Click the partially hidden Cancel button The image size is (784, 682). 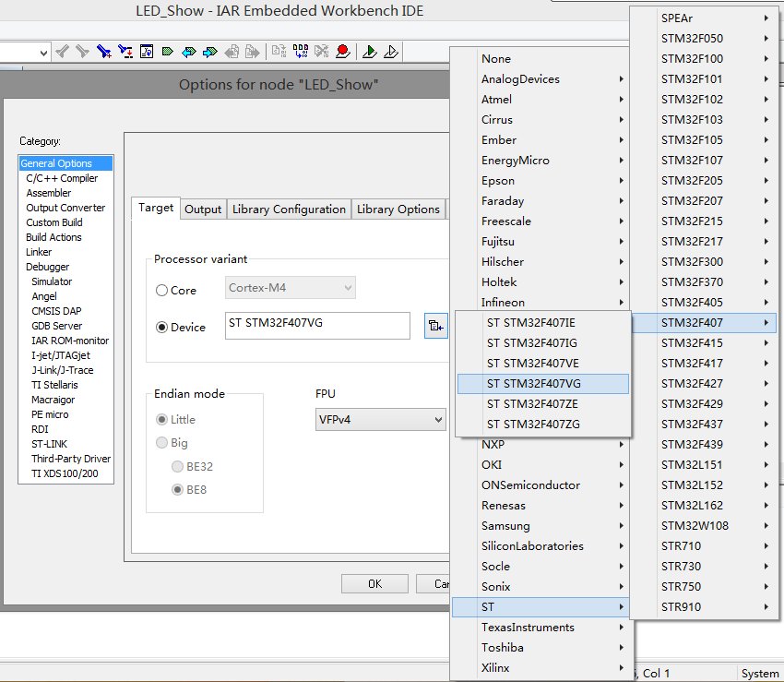click(433, 584)
